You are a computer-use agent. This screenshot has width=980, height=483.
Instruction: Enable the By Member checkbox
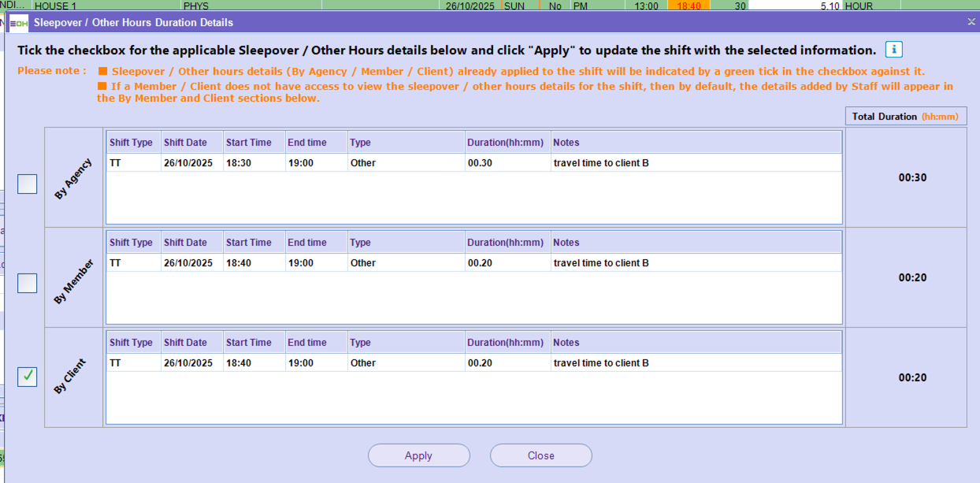click(x=28, y=284)
